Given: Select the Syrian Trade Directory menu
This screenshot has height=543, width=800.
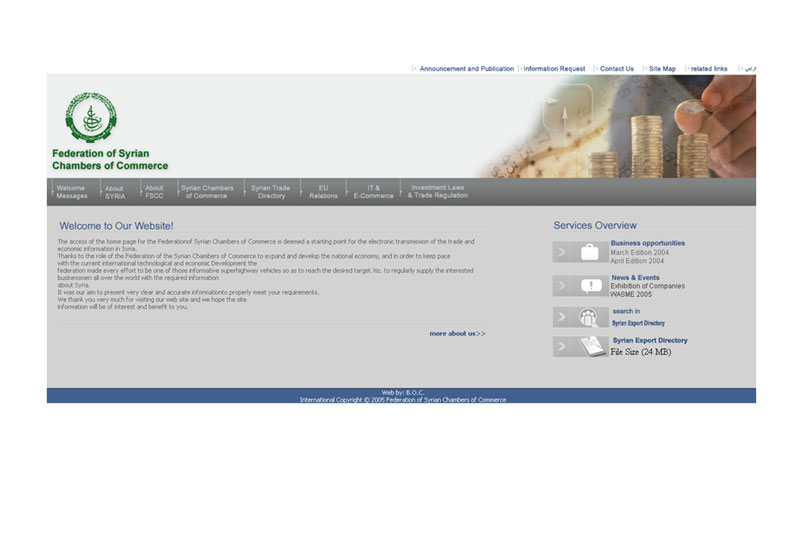Looking at the screenshot, I should [x=270, y=192].
